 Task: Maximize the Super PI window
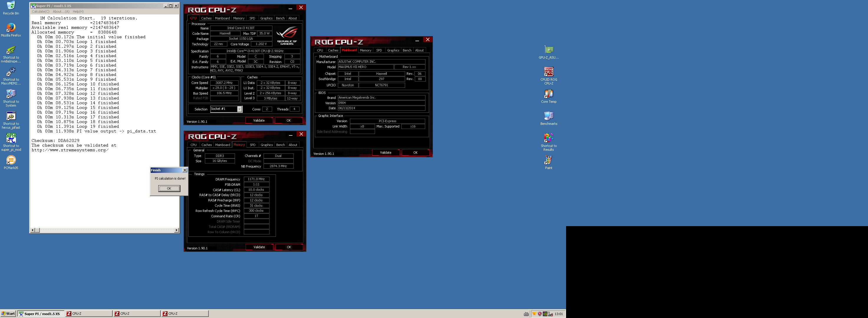click(x=170, y=6)
